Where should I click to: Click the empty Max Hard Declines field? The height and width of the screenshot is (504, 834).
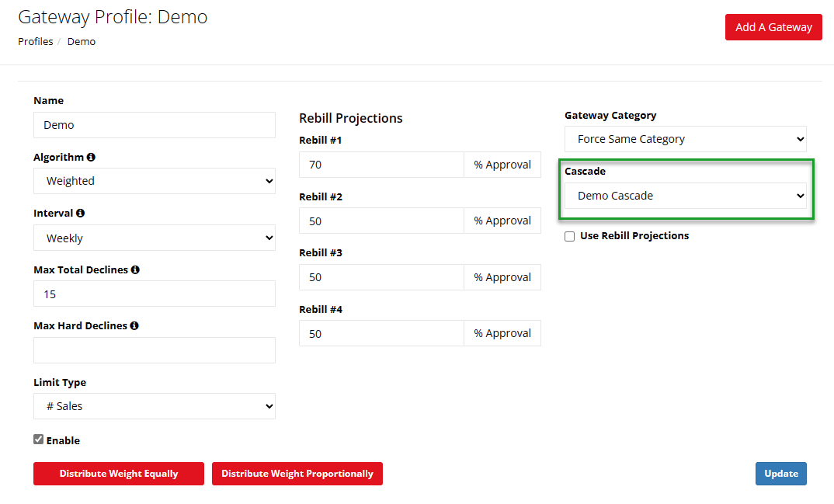pos(154,350)
